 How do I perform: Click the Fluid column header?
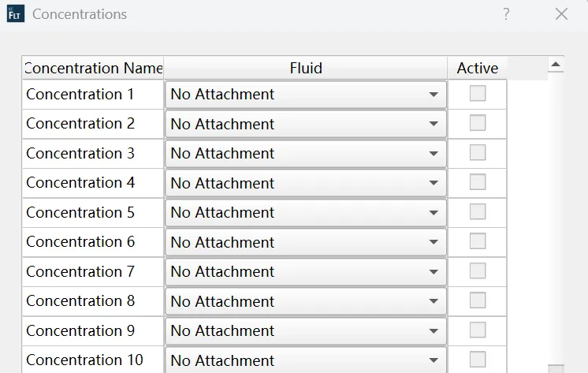tap(306, 68)
